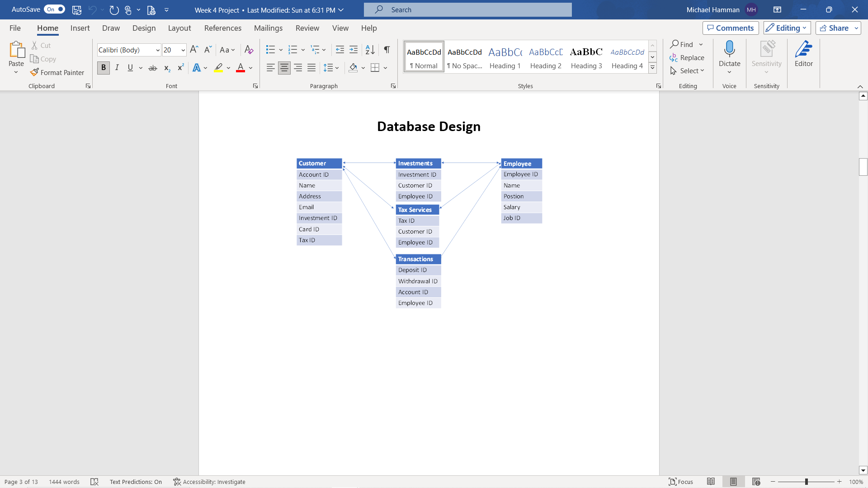
Task: Open the font name dropdown
Action: [157, 50]
